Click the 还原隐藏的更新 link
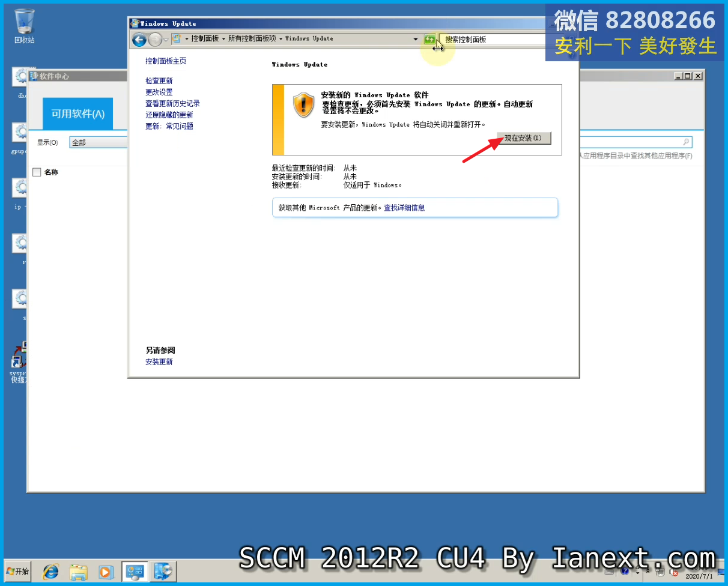The height and width of the screenshot is (586, 728). (x=169, y=115)
